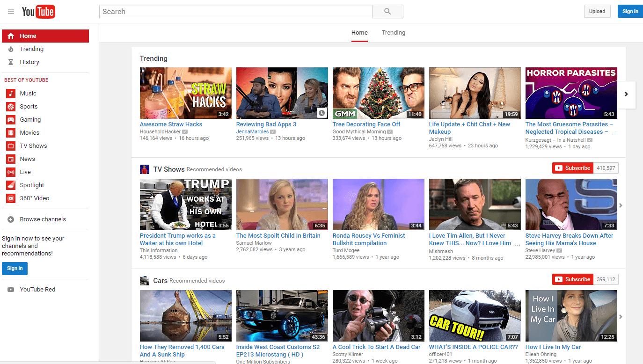
Task: Open the Horror Parasites video thumbnail
Action: point(571,93)
